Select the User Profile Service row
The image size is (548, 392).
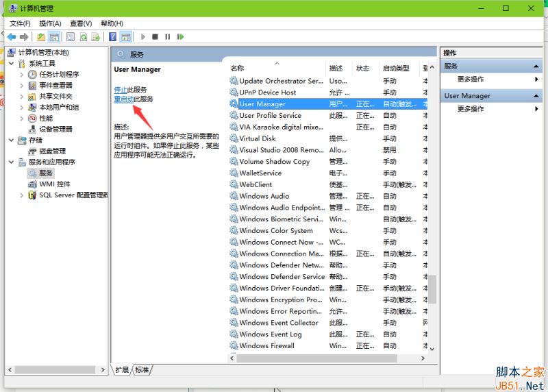(328, 115)
